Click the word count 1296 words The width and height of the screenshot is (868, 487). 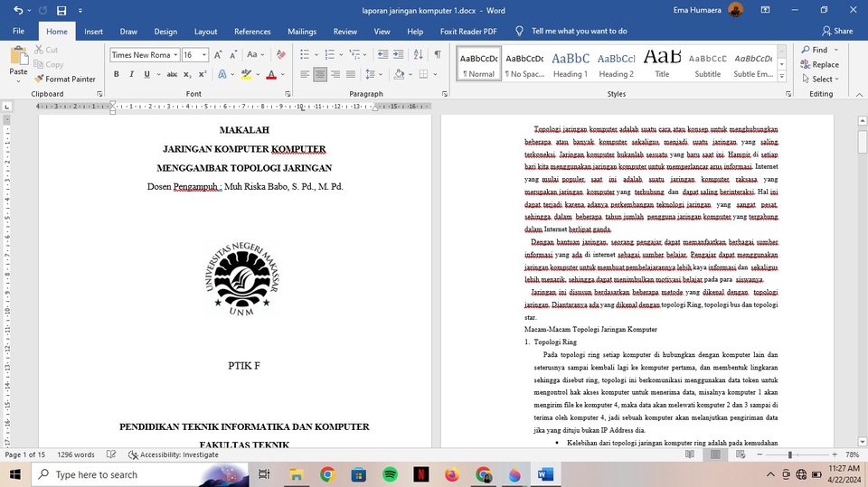tap(76, 454)
